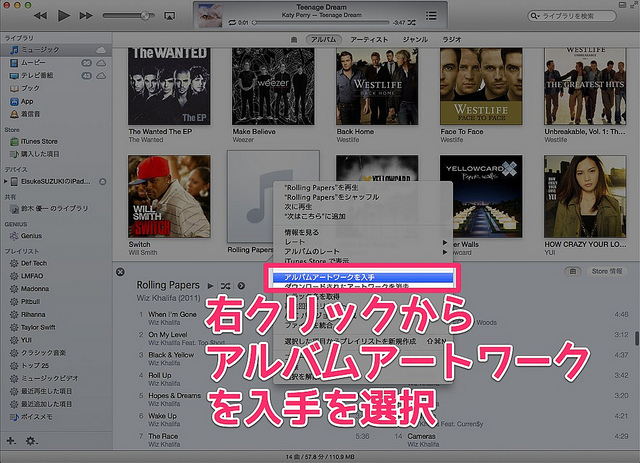Toggle the song list view icon beside Store 情報

pos(573,271)
